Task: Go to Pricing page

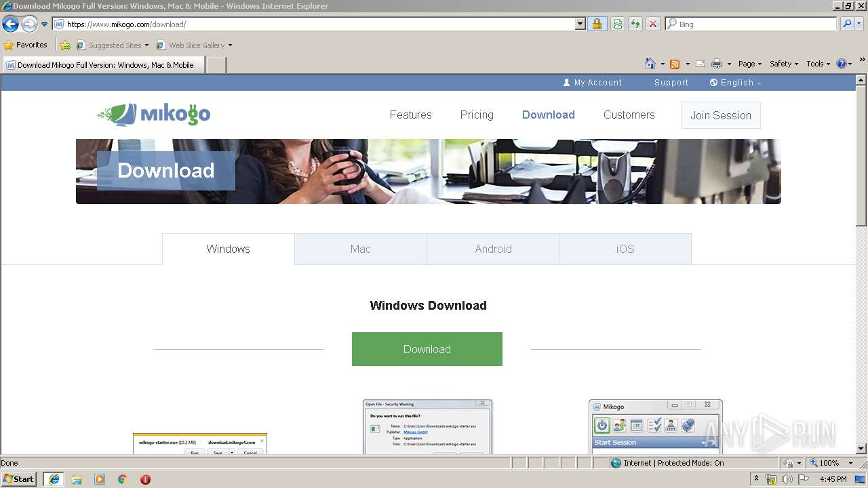Action: pyautogui.click(x=477, y=115)
